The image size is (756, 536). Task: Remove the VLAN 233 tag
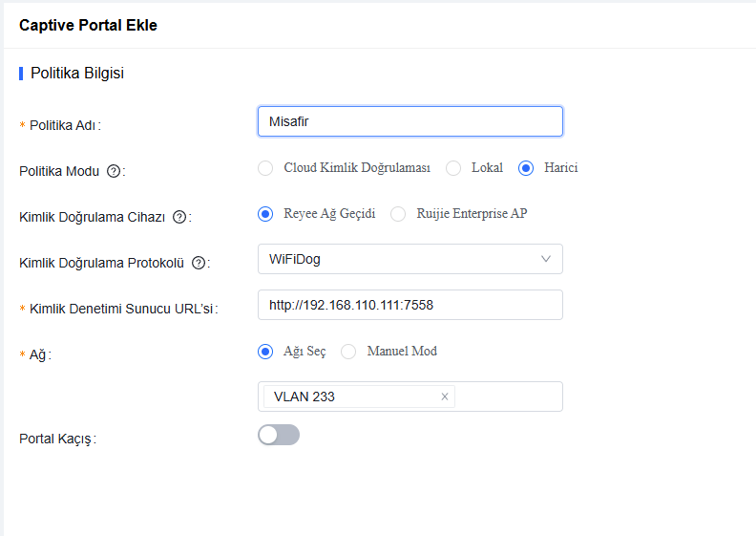point(444,397)
